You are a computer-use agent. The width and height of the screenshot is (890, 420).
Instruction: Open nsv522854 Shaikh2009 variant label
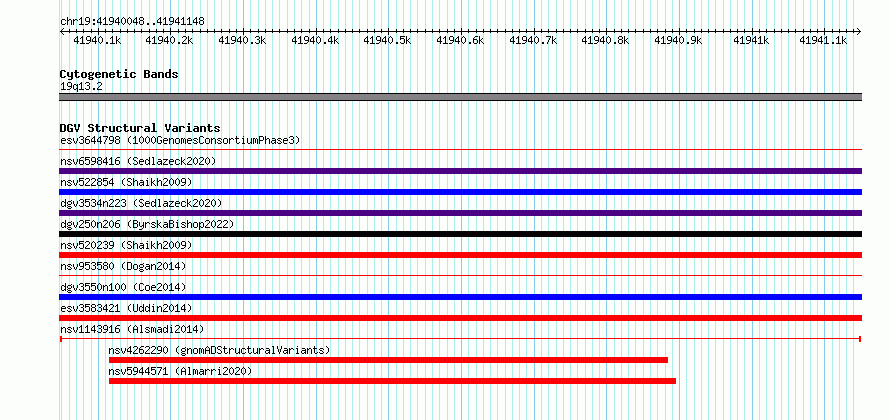pos(126,182)
